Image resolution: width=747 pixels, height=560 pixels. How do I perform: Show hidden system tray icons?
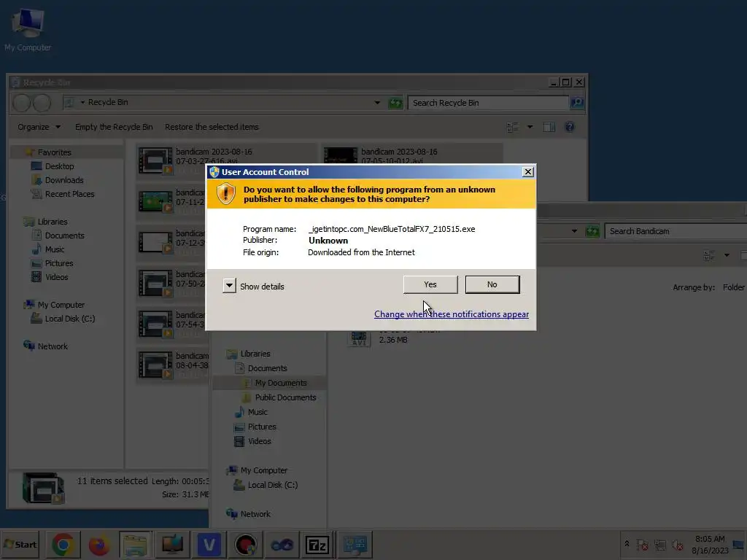click(x=627, y=544)
